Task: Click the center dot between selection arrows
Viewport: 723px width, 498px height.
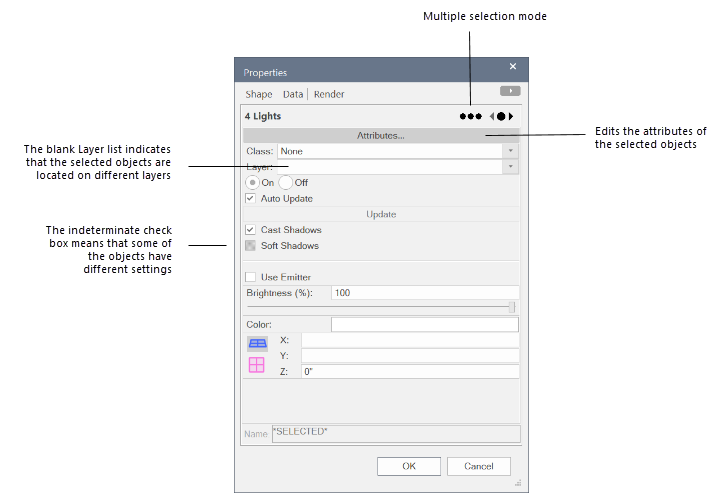Action: pos(501,116)
